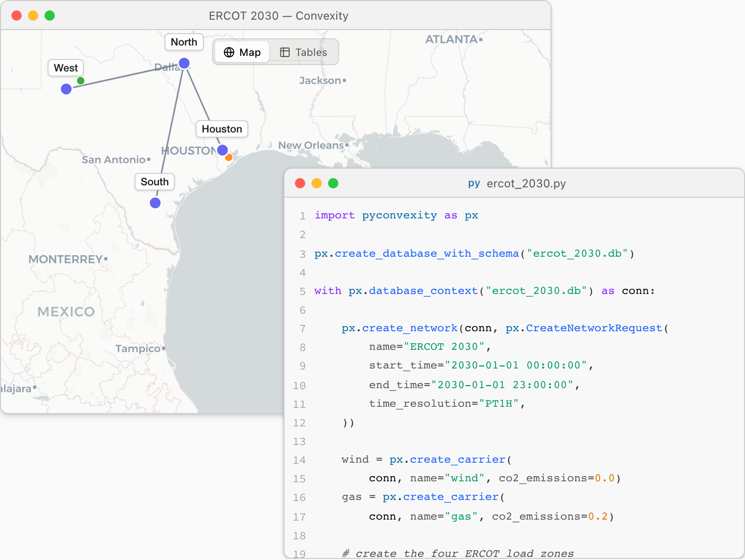745x560 pixels.
Task: Select the Houston node label on the map
Action: pos(222,129)
